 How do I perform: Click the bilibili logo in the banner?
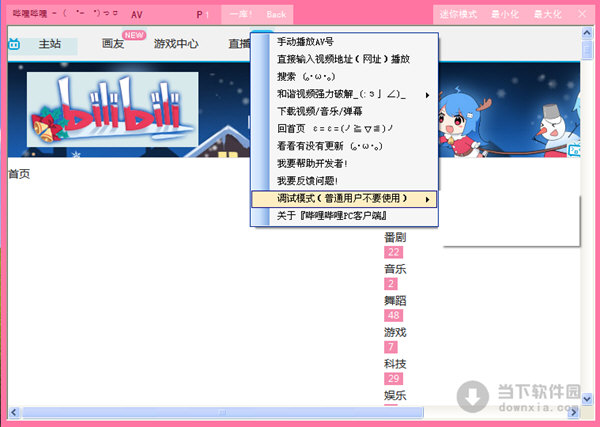tap(112, 109)
